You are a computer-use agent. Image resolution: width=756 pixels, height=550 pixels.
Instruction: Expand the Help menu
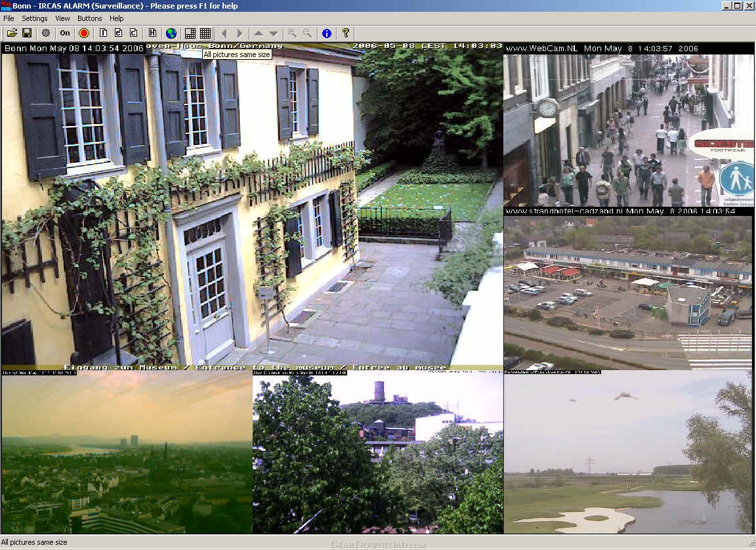pyautogui.click(x=116, y=18)
